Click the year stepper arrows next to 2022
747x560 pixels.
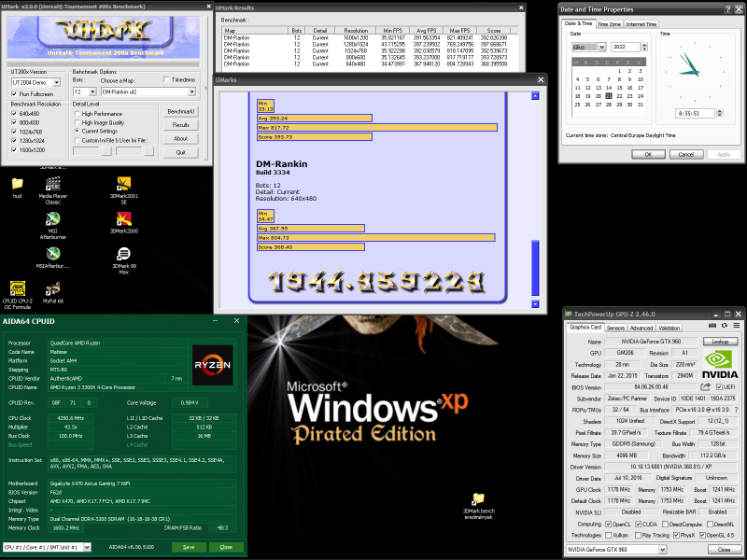(644, 47)
